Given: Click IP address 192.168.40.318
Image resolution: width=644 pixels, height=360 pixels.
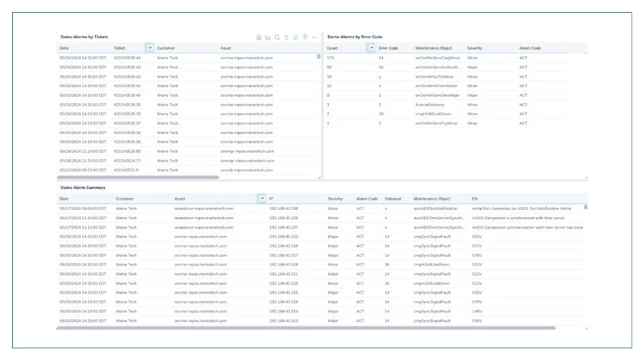Looking at the screenshot, I should pos(283,265).
